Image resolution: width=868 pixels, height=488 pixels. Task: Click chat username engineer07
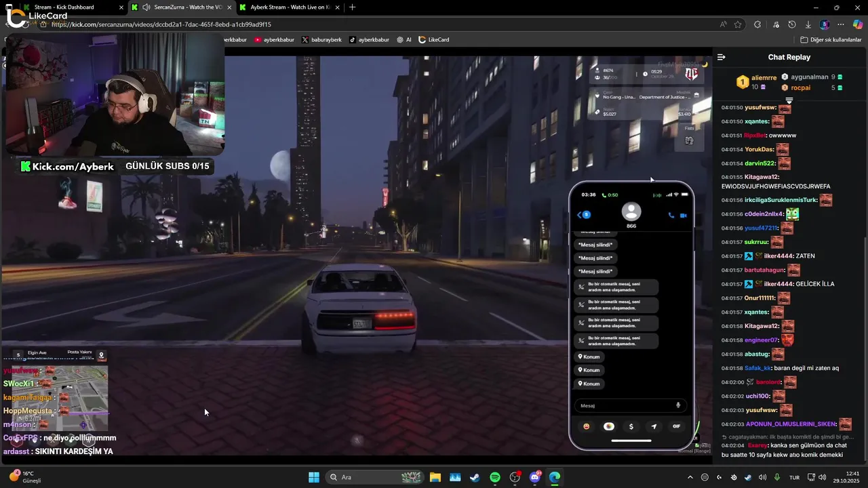point(762,340)
